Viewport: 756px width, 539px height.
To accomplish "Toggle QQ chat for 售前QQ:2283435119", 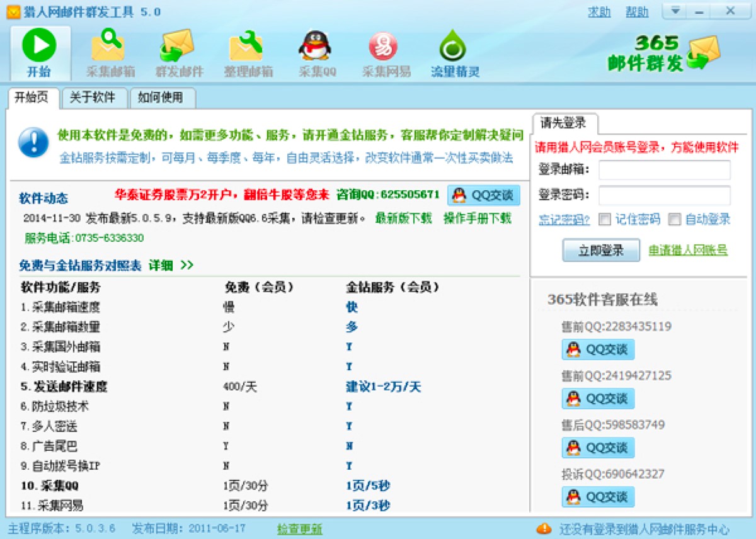I will point(597,349).
